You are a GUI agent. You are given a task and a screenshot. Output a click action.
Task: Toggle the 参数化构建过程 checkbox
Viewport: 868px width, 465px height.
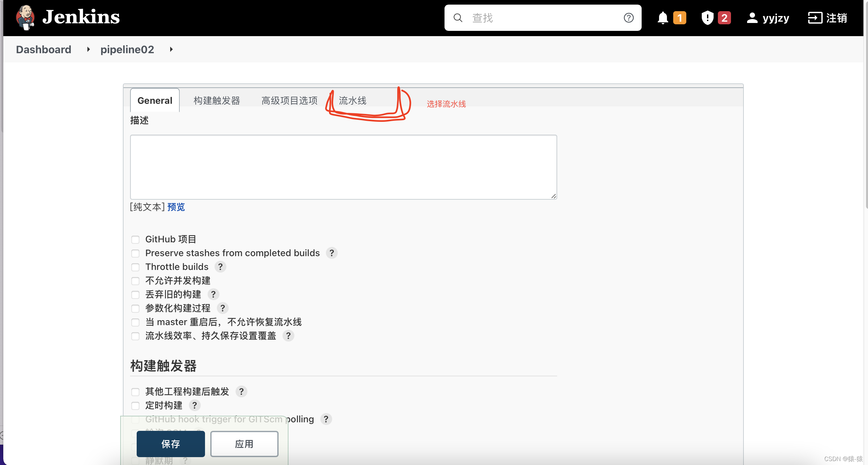pyautogui.click(x=135, y=308)
